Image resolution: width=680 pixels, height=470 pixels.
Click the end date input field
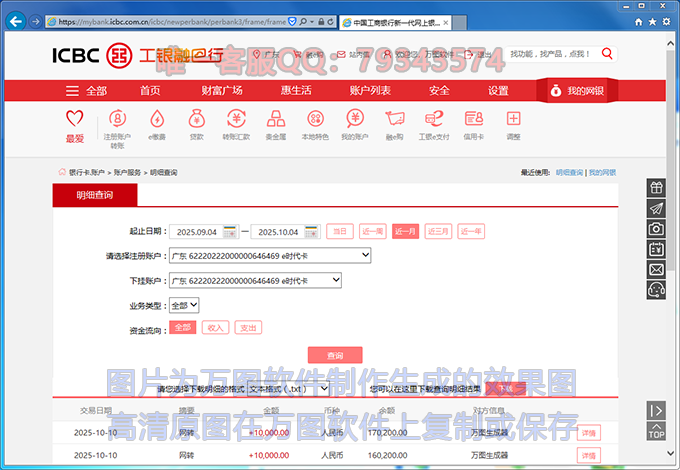[282, 232]
